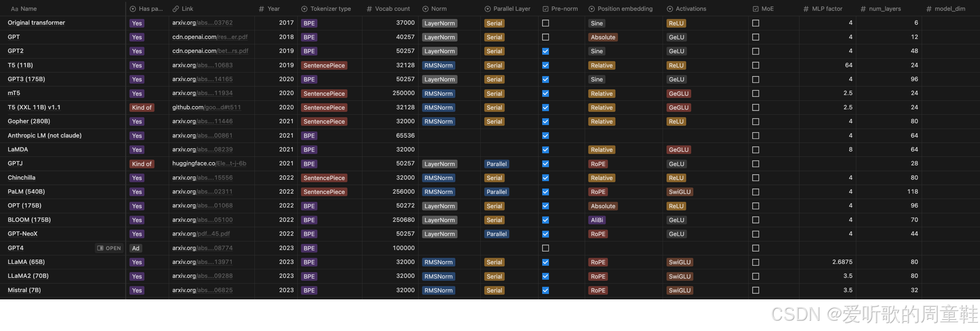Viewport: 980px width, 331px height.
Task: Click the MoE column checkbox icon
Action: [x=755, y=9]
